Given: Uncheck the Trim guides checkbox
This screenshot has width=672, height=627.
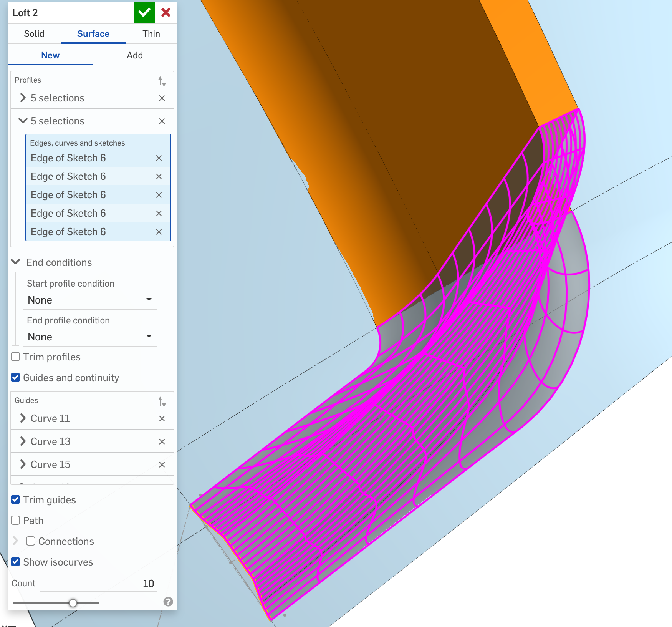Looking at the screenshot, I should pyautogui.click(x=16, y=499).
